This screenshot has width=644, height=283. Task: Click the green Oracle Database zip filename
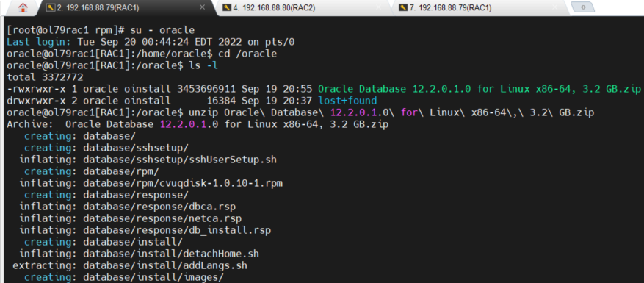pyautogui.click(x=480, y=89)
